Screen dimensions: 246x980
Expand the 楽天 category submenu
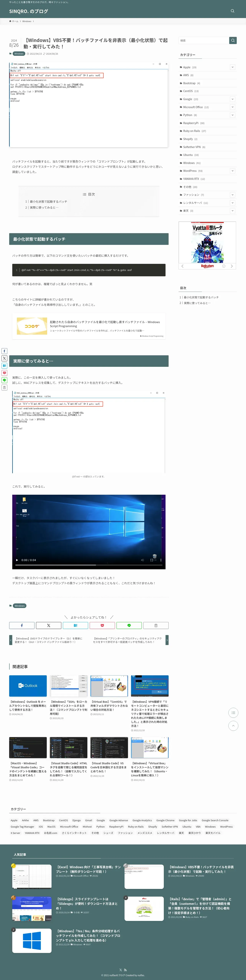click(x=233, y=211)
